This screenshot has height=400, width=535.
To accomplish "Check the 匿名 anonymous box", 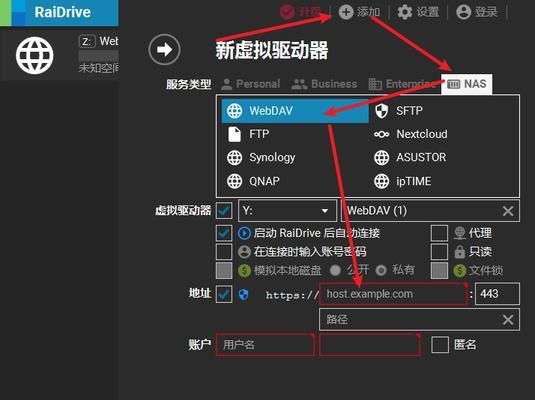I will (440, 345).
